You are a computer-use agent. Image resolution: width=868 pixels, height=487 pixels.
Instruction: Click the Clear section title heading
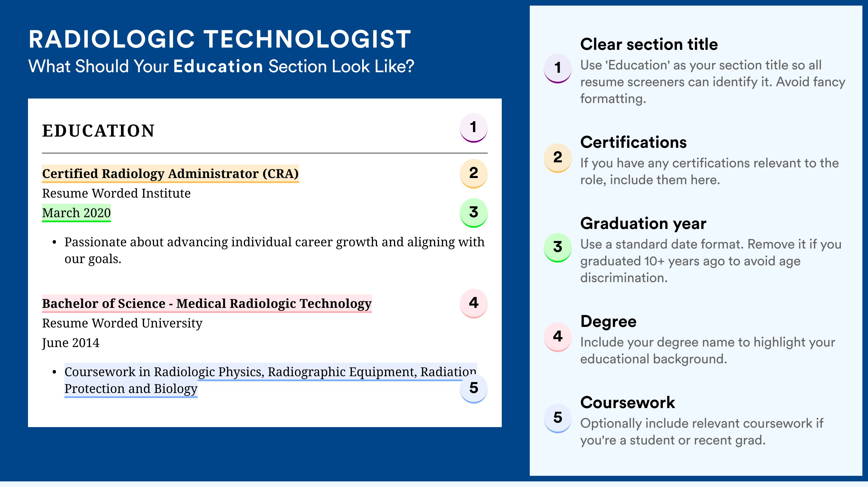click(x=649, y=44)
